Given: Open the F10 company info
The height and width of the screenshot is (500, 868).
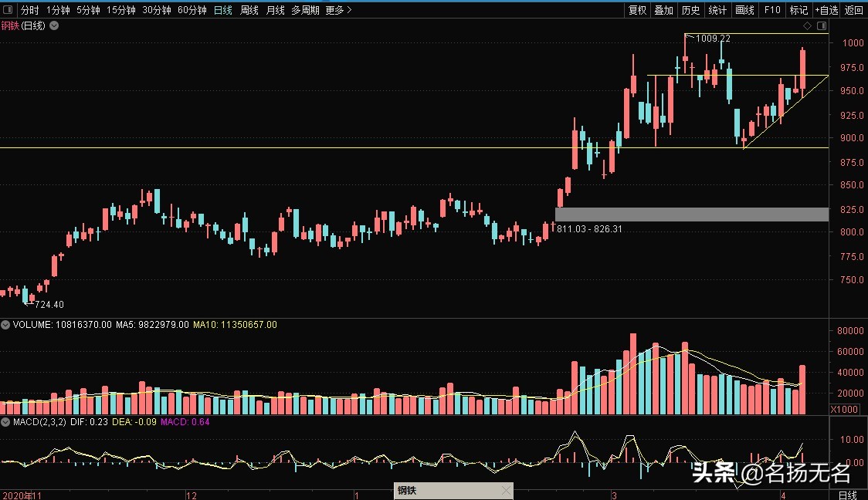Looking at the screenshot, I should 771,10.
